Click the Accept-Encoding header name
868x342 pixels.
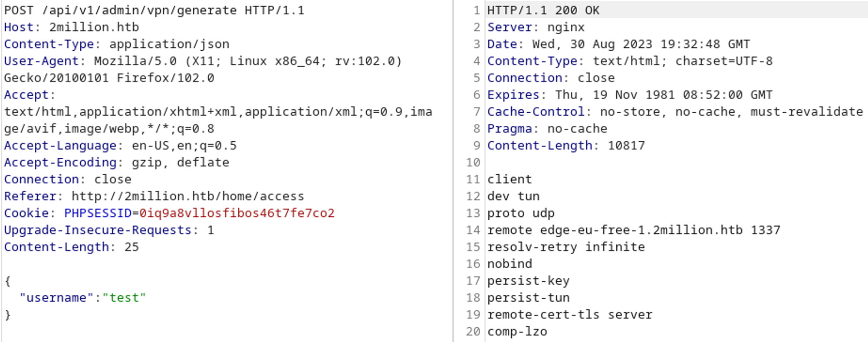coord(60,163)
